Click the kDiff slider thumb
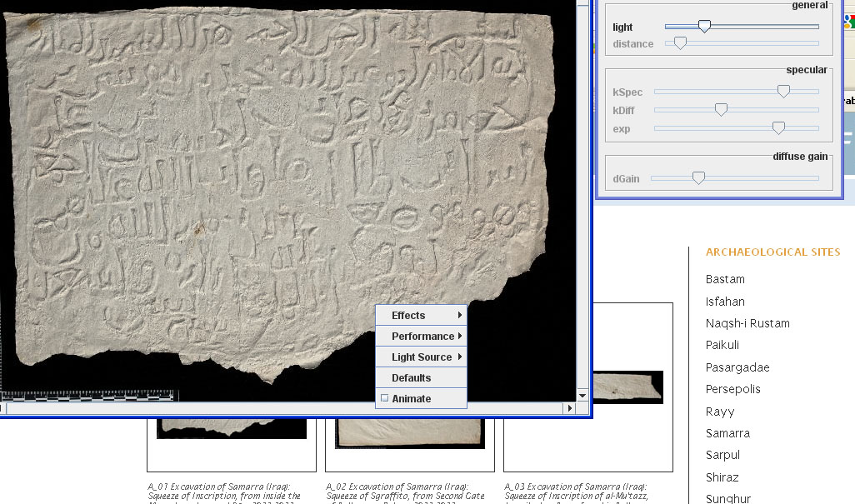 tap(721, 109)
